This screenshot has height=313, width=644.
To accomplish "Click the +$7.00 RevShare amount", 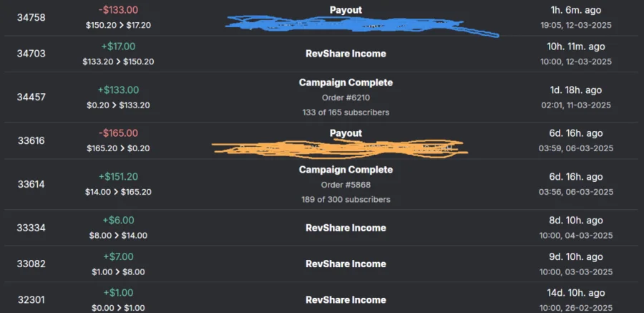I will [118, 256].
